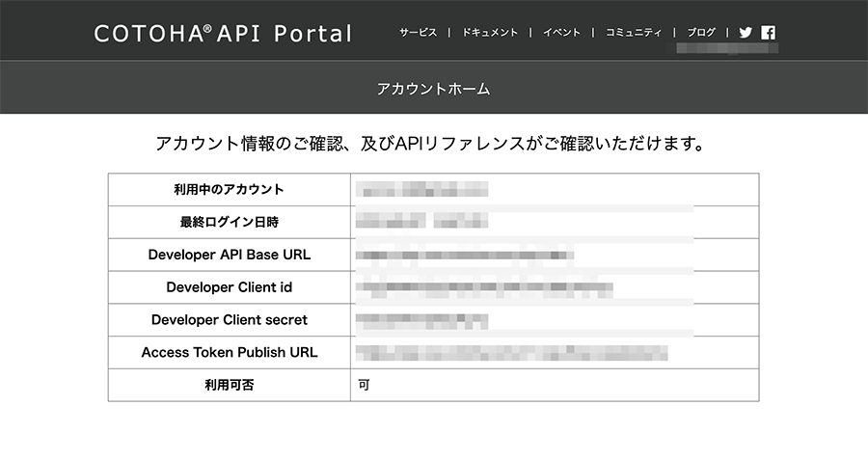This screenshot has width=868, height=460.
Task: Click the blurred Developer API Base URL value
Action: pyautogui.click(x=465, y=256)
